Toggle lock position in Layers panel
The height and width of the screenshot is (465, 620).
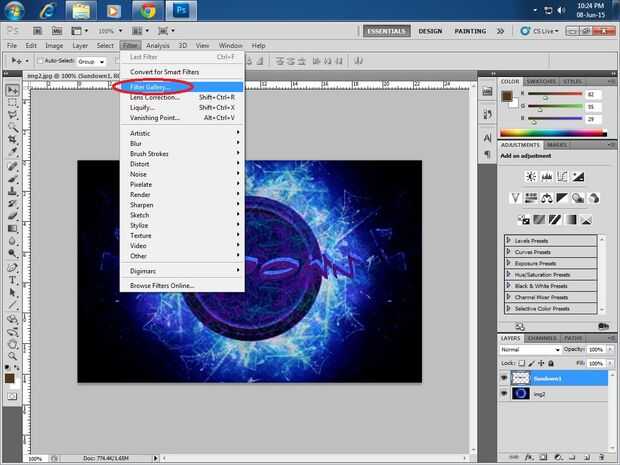coord(541,363)
